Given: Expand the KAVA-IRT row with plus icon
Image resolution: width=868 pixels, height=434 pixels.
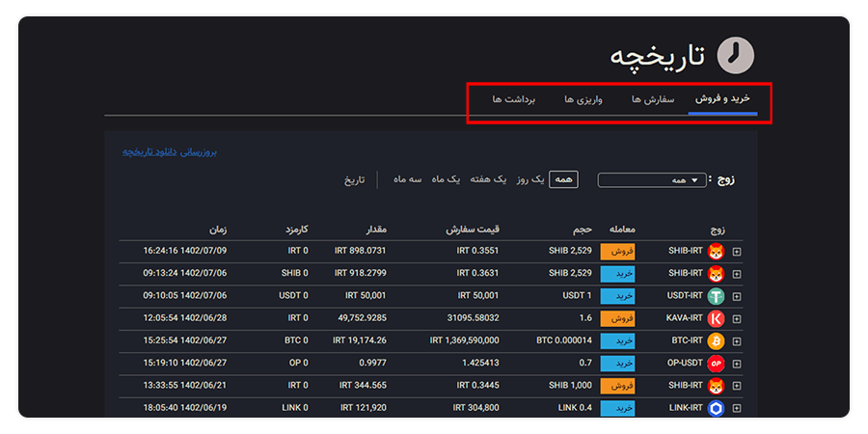Looking at the screenshot, I should (737, 319).
